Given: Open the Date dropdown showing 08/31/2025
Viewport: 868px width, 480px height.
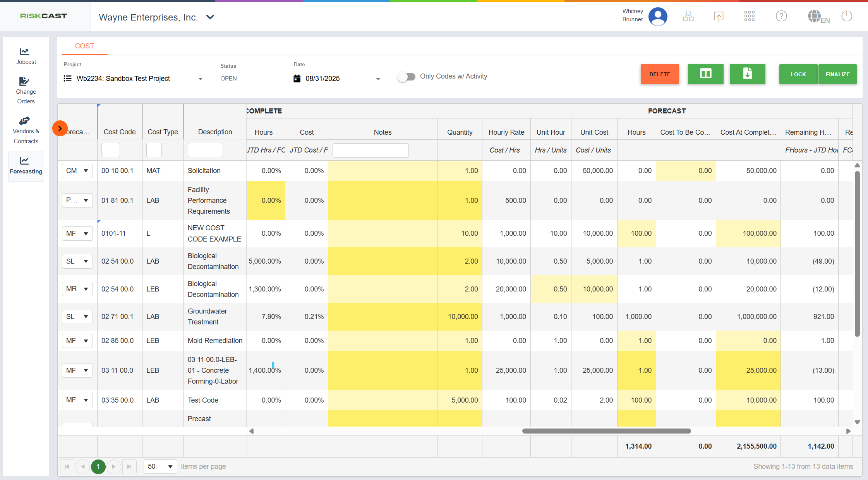Looking at the screenshot, I should point(378,79).
